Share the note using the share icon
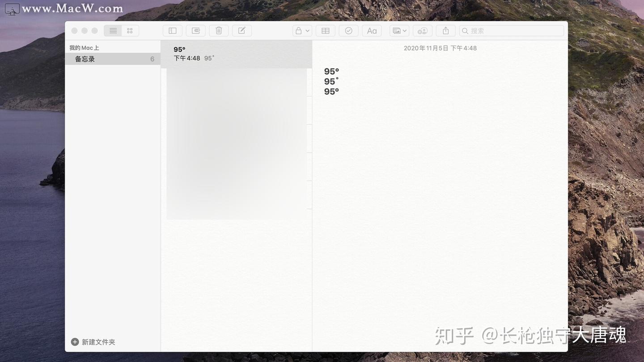Viewport: 644px width, 362px height. [445, 30]
